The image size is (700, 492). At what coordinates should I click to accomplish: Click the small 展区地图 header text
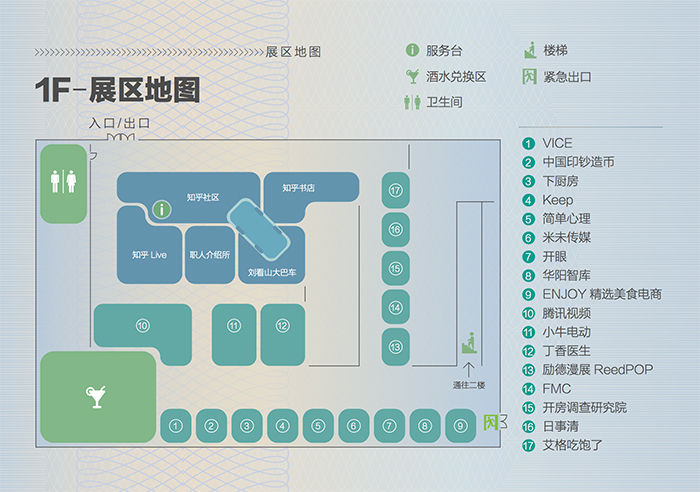pyautogui.click(x=293, y=52)
